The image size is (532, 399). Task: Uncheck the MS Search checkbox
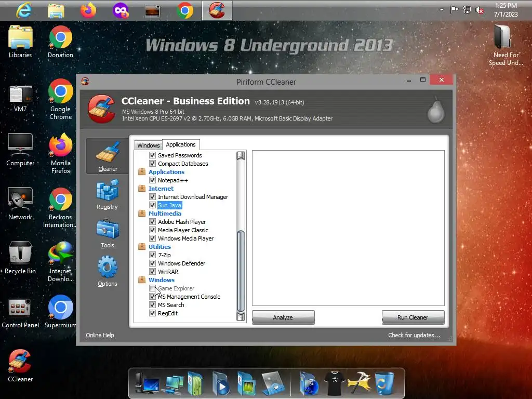coord(152,304)
